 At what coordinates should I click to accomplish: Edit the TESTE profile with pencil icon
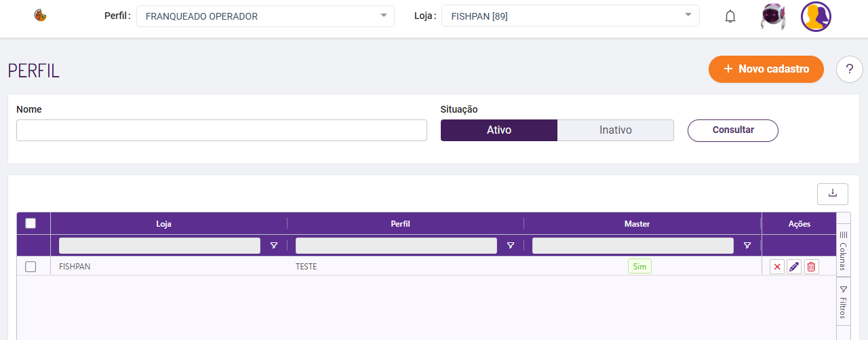(794, 267)
